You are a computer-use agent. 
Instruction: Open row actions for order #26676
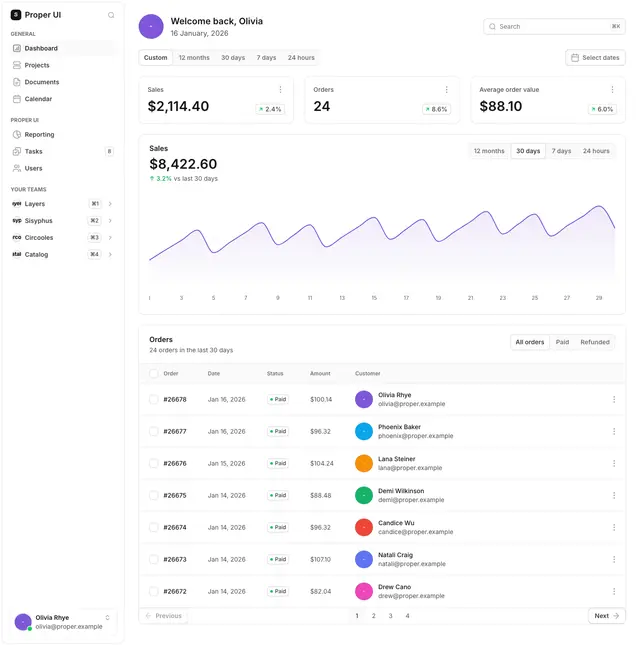[614, 463]
